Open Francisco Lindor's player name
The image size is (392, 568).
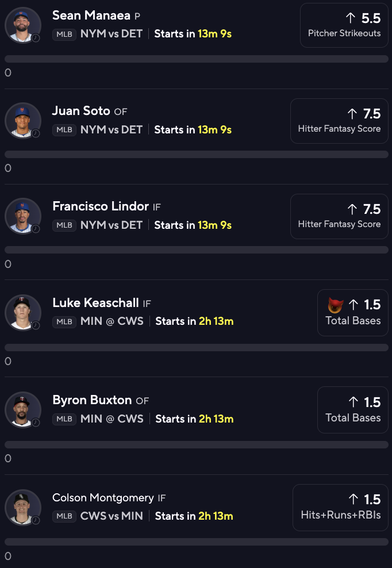click(101, 206)
